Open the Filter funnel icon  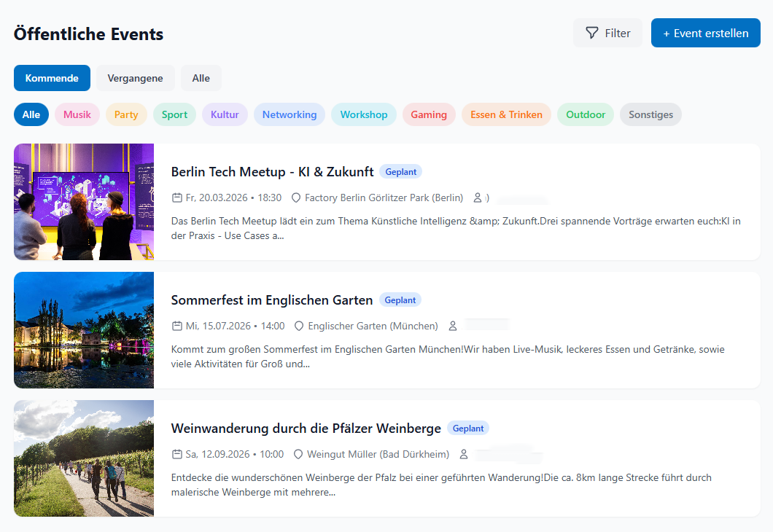pos(591,33)
